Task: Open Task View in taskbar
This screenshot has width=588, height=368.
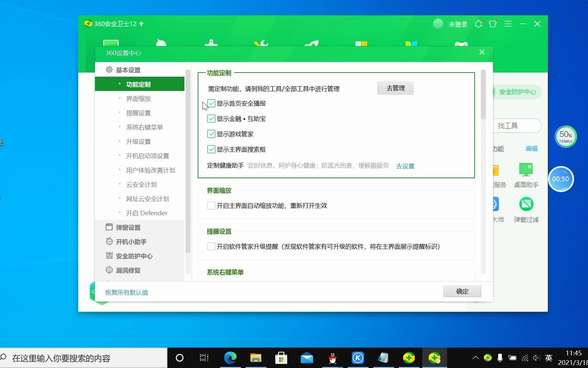Action: [204, 358]
